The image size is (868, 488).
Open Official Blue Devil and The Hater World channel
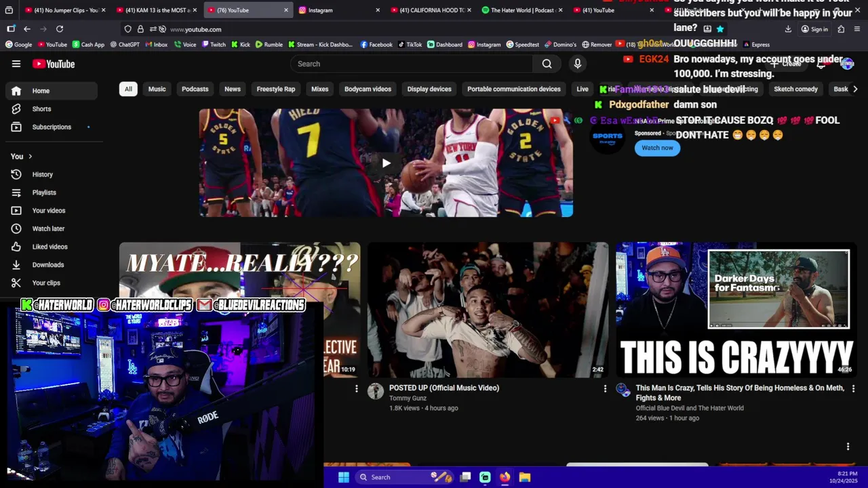click(690, 408)
